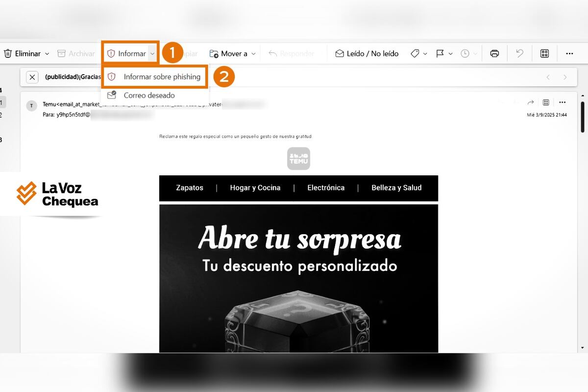Expand the Mover a dropdown arrow

253,53
